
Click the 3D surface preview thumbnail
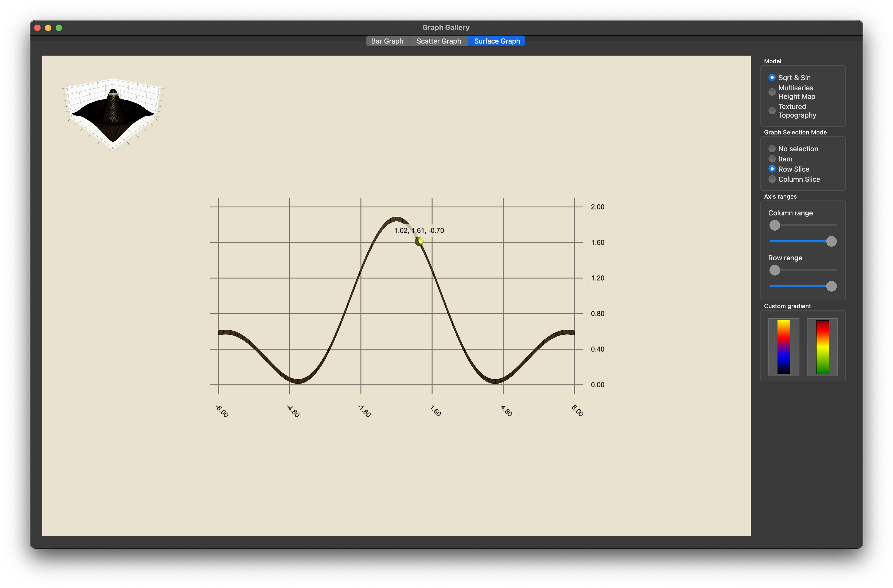click(x=113, y=114)
